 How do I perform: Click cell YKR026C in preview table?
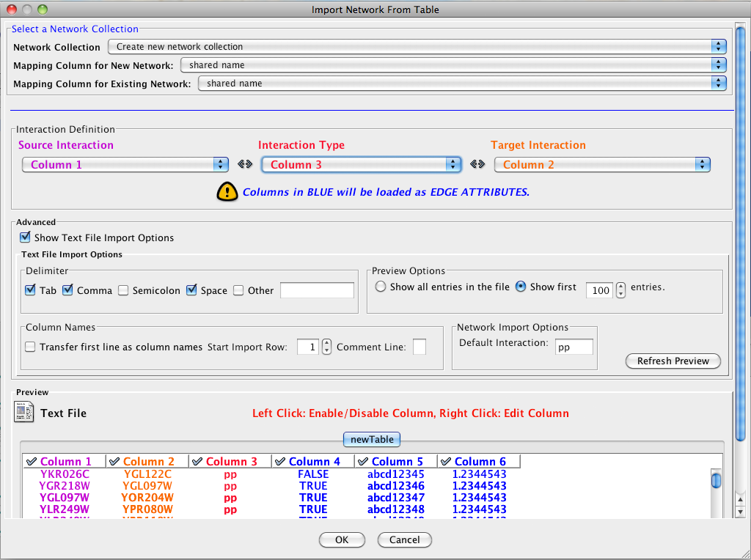click(65, 474)
